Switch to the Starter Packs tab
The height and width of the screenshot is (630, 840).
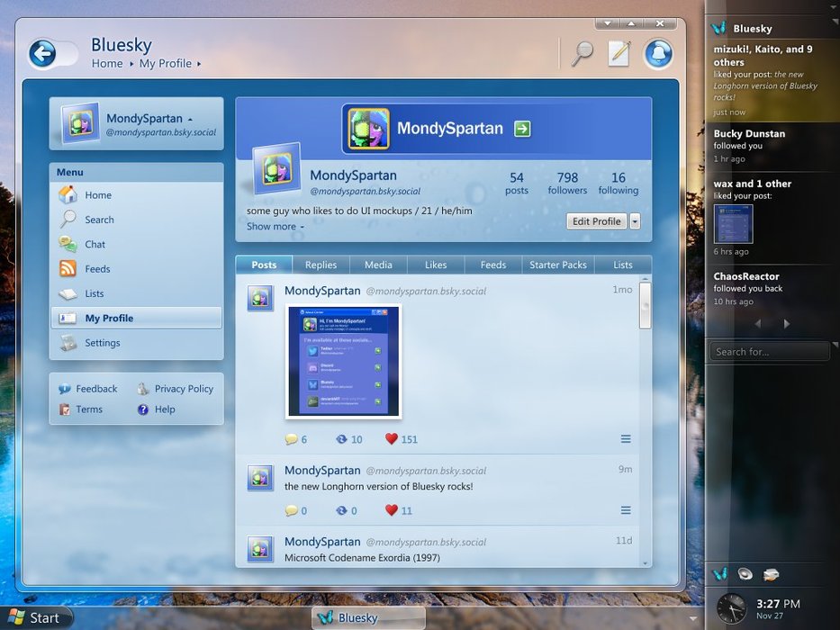557,265
